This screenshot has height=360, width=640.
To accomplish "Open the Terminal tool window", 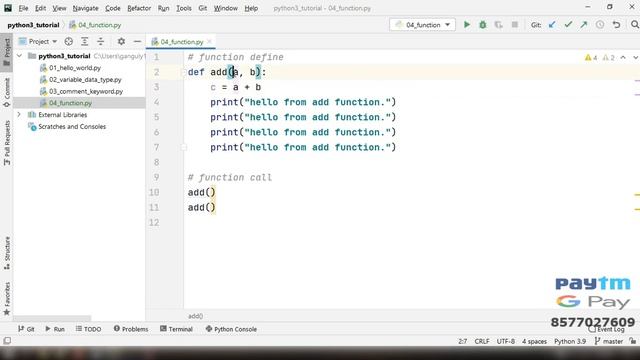I will (x=176, y=329).
